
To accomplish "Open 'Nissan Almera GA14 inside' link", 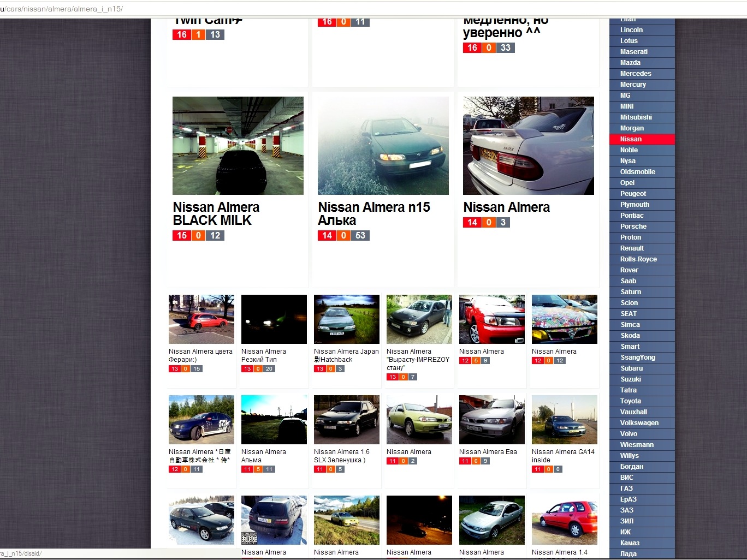I will pyautogui.click(x=563, y=456).
